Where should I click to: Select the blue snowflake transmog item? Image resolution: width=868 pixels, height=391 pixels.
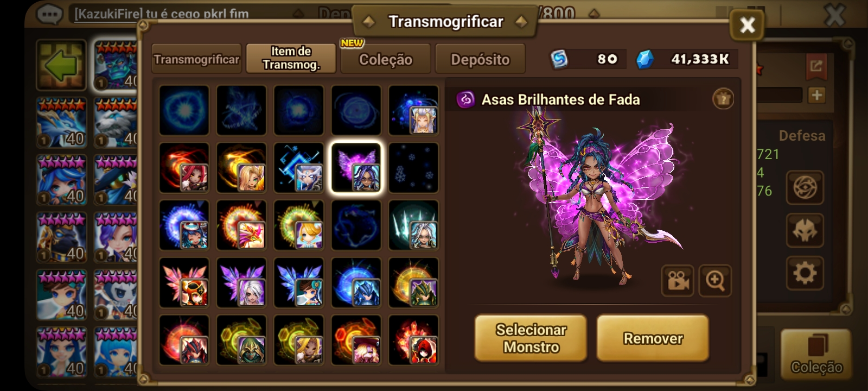click(413, 168)
